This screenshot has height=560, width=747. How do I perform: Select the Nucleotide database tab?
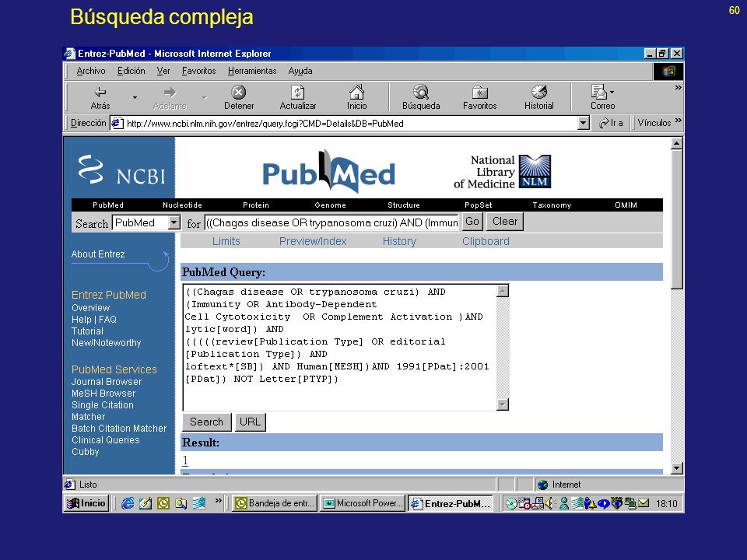coord(182,205)
